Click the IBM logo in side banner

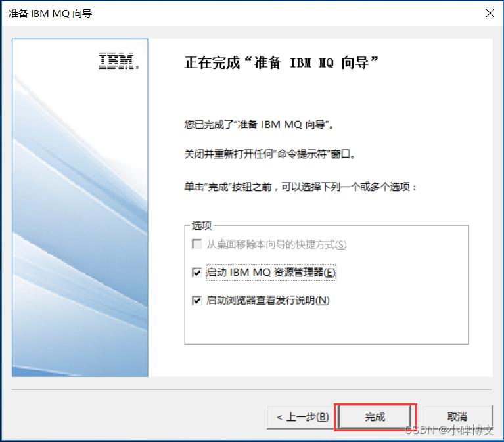click(118, 60)
